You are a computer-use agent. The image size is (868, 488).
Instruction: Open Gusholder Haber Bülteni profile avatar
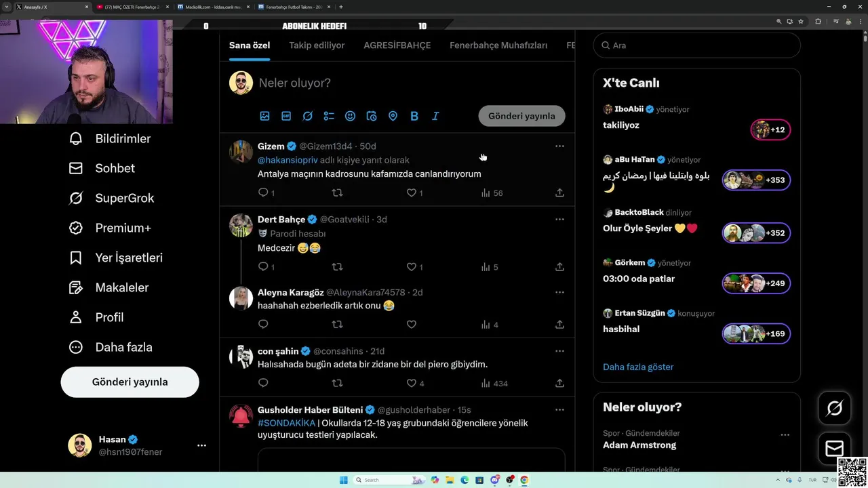pyautogui.click(x=241, y=415)
